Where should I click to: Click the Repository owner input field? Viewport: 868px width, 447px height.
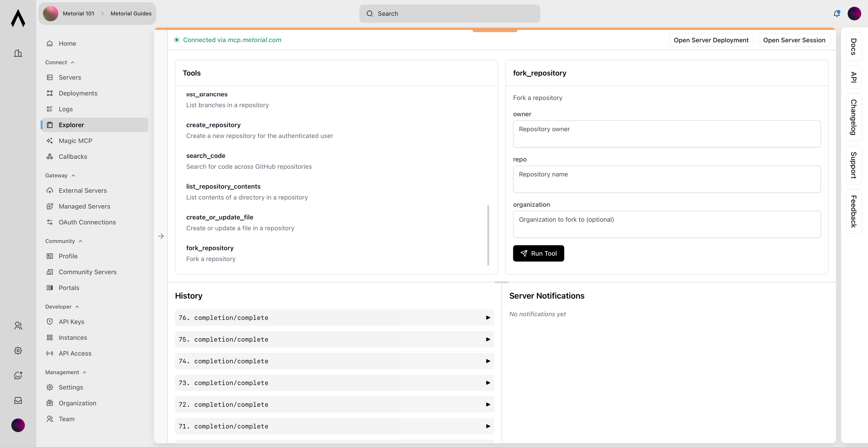pos(667,134)
